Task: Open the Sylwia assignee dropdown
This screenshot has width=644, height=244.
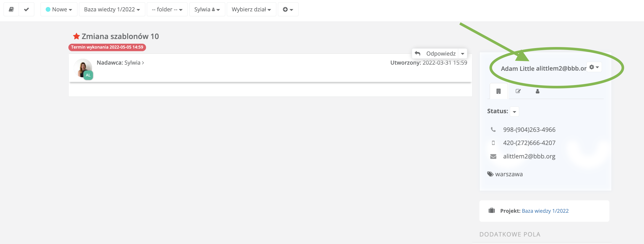Action: pyautogui.click(x=207, y=9)
